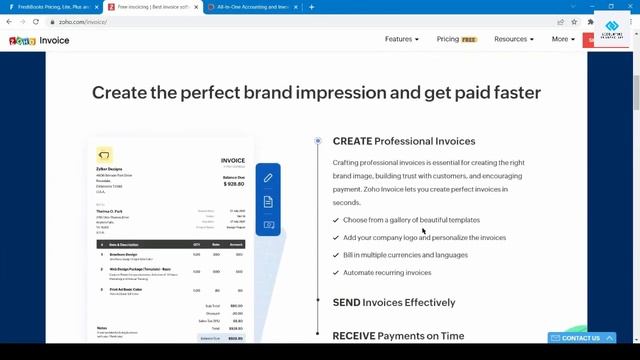Click the envelope icon on Contact Us
The height and width of the screenshot is (360, 640).
556,338
